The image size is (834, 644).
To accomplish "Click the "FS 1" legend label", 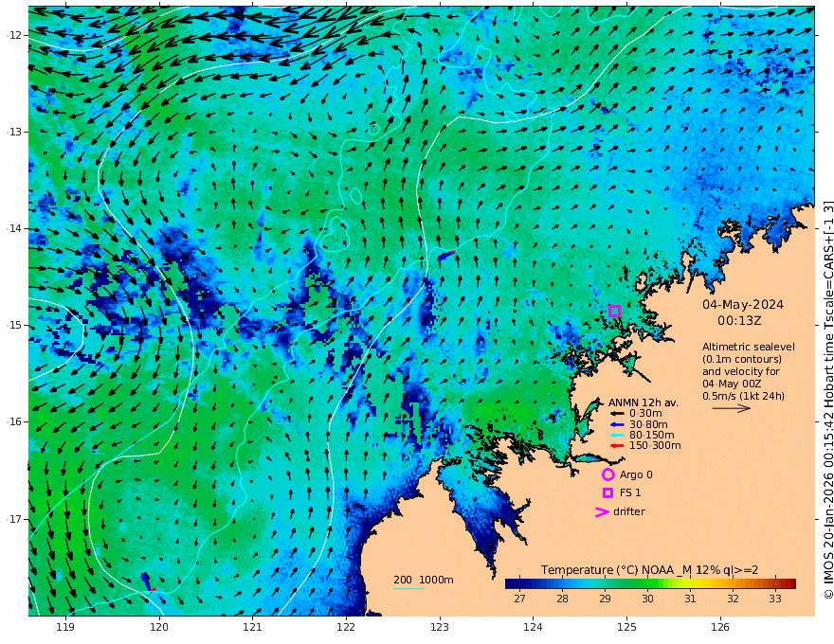I will (x=630, y=493).
